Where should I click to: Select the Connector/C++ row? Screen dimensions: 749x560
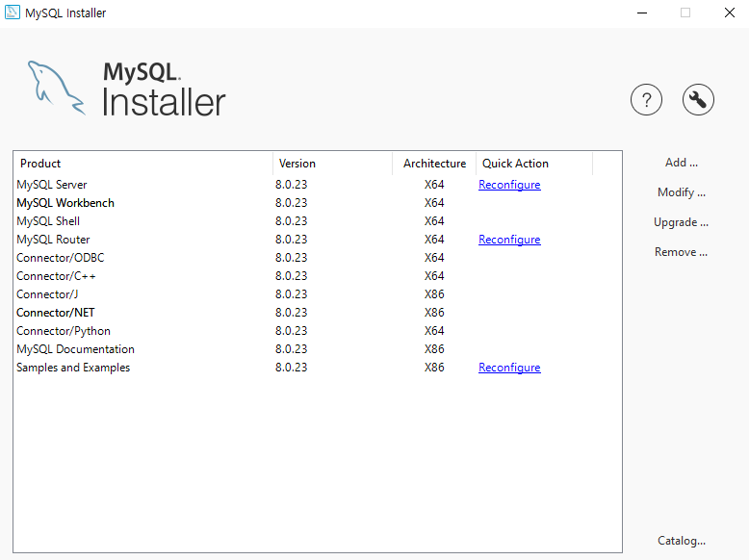[318, 276]
